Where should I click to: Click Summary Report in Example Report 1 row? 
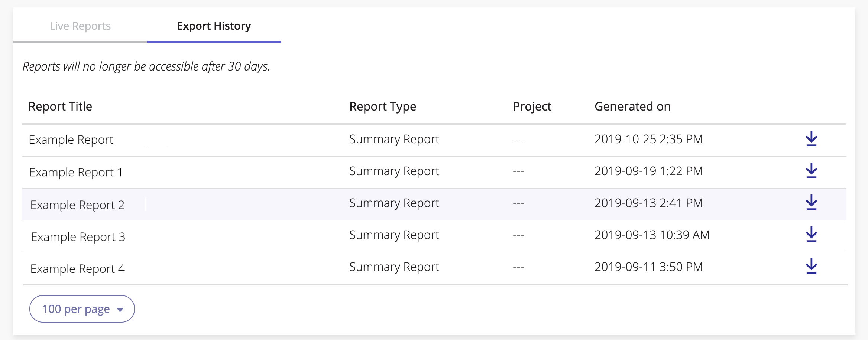point(394,171)
